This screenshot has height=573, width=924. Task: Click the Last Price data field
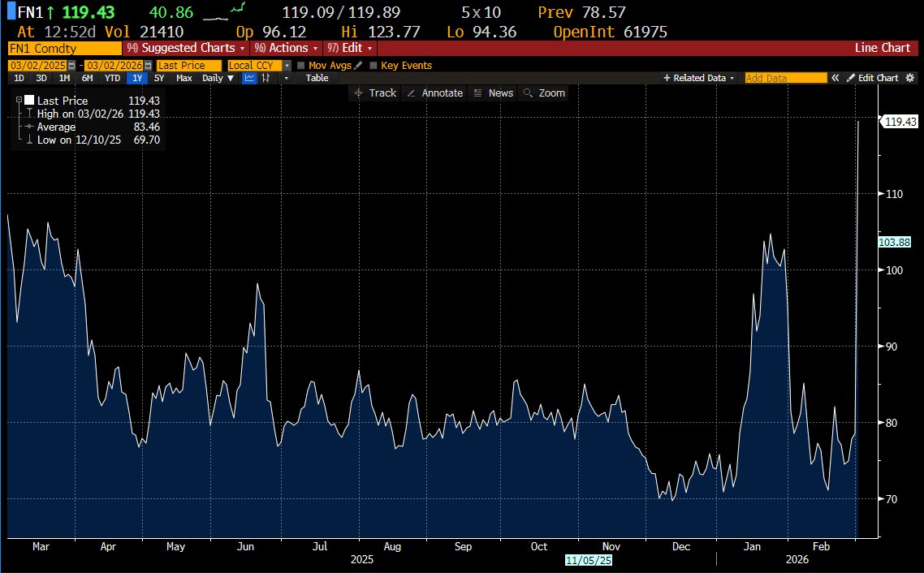click(x=189, y=66)
